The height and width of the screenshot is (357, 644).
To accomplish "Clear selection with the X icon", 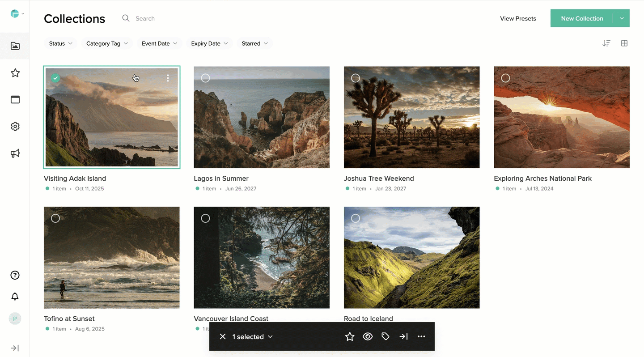I will click(x=223, y=336).
